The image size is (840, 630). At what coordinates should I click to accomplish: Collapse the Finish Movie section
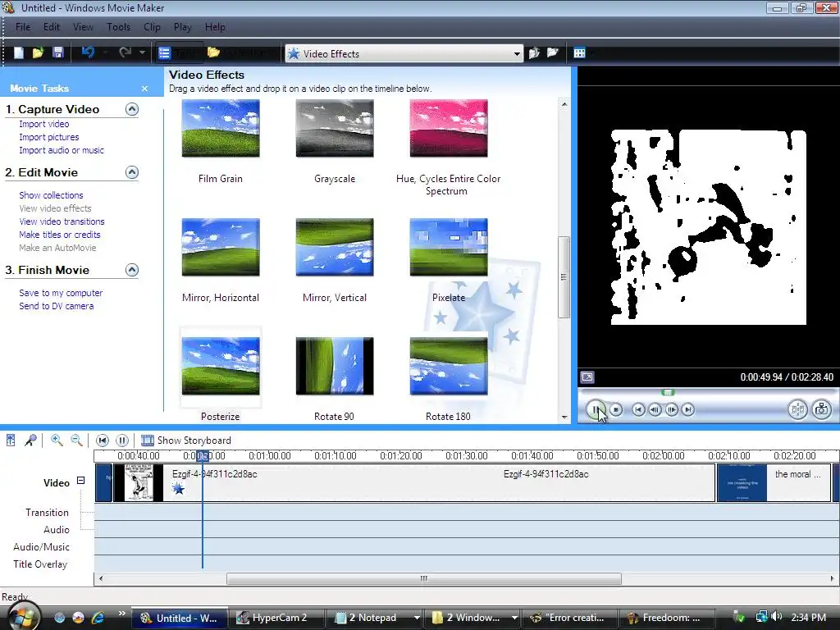click(x=132, y=270)
